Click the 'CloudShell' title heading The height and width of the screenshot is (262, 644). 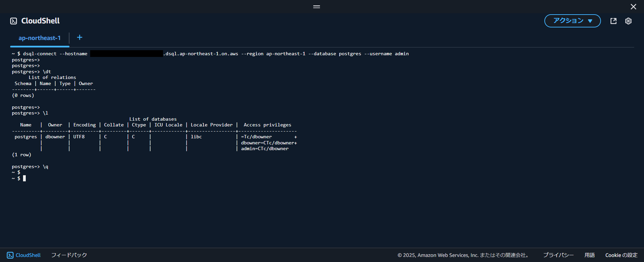pyautogui.click(x=40, y=21)
